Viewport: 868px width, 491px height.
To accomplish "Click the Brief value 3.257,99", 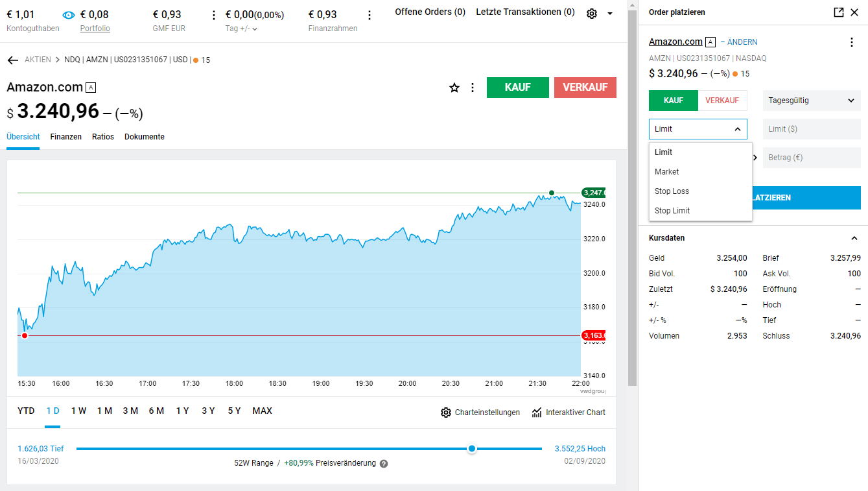I will click(x=845, y=258).
